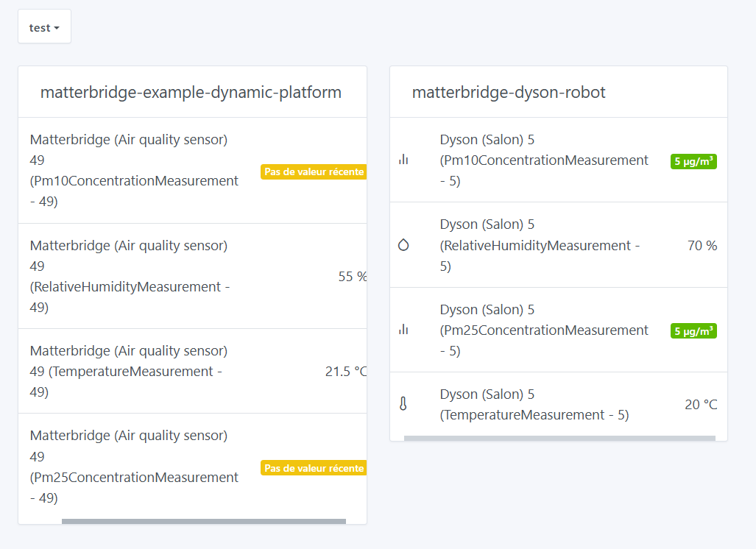Open Matterbridge Pm10ConcentrationMeasurement - 49 entry

134,171
